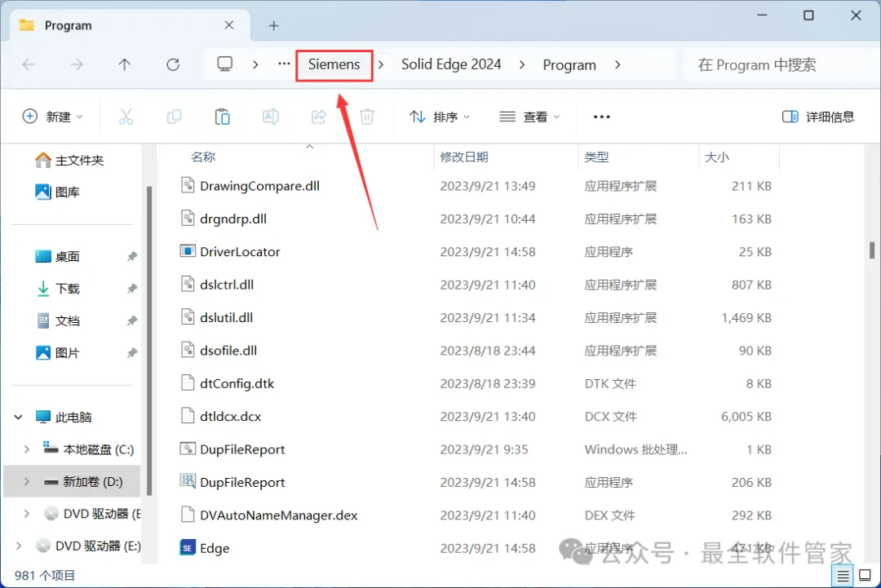Show hidden breadcrumb path ellipsis

tap(285, 64)
